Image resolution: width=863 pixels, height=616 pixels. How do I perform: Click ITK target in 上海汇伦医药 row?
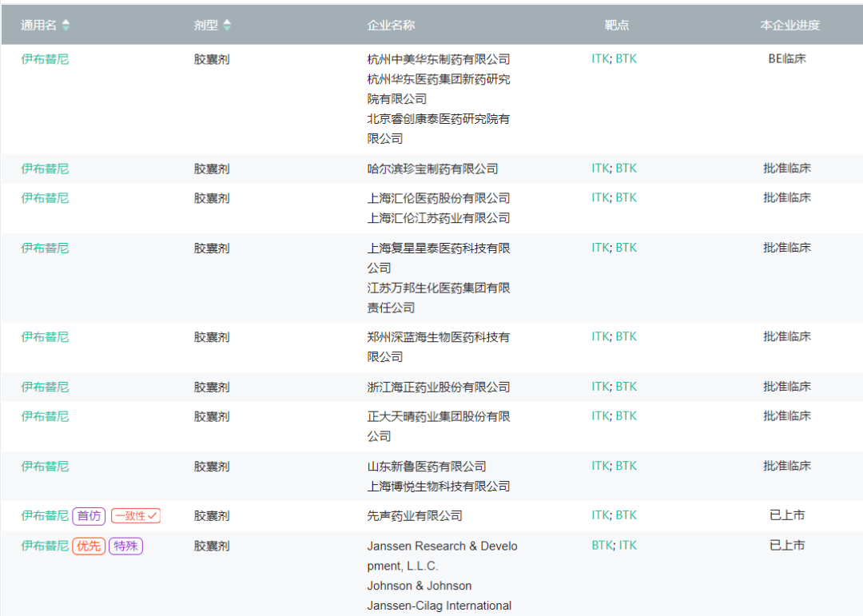(600, 198)
